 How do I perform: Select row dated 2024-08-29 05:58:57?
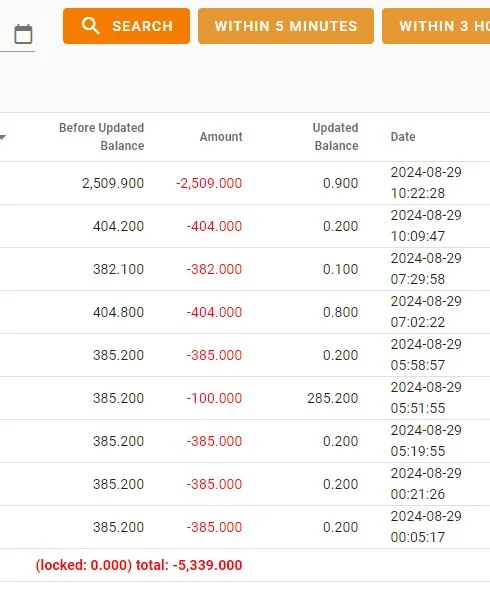click(x=245, y=355)
